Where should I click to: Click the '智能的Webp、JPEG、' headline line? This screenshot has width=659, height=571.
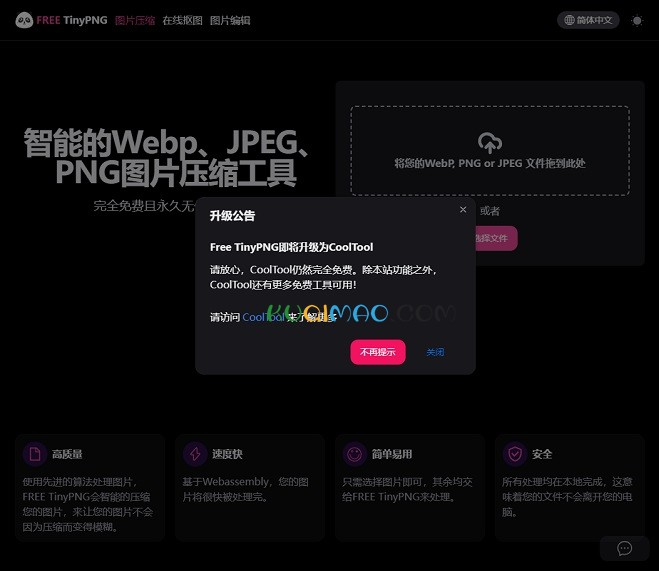(167, 142)
